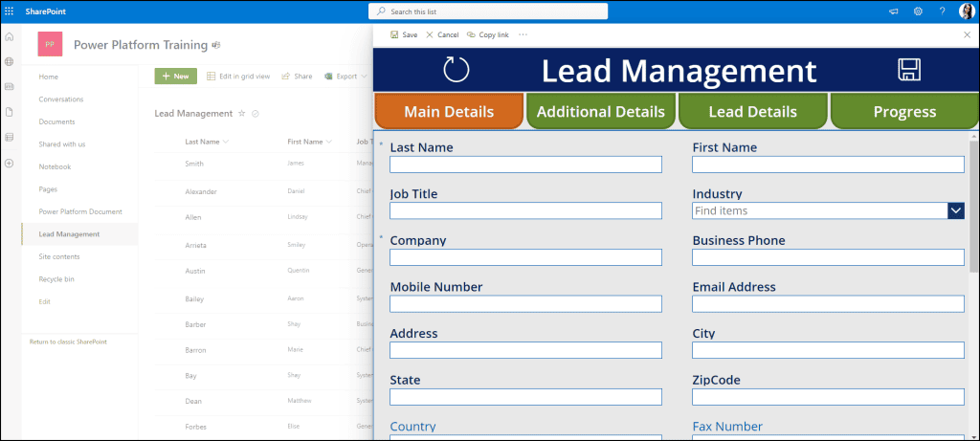Copy link from form command bar

(487, 35)
